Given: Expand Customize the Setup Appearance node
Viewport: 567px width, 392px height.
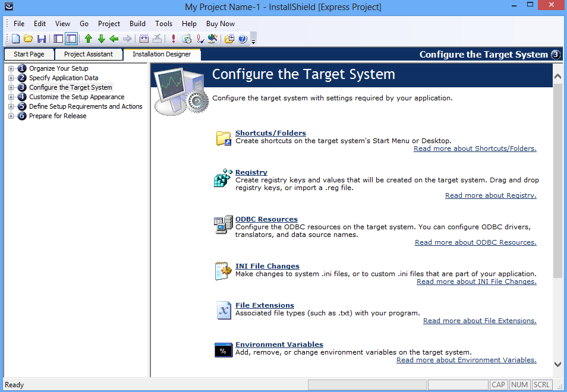Looking at the screenshot, I should [11, 97].
